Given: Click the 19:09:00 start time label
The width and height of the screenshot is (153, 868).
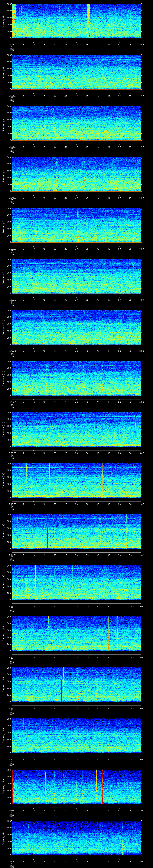Looking at the screenshot, I should click(12, 453).
